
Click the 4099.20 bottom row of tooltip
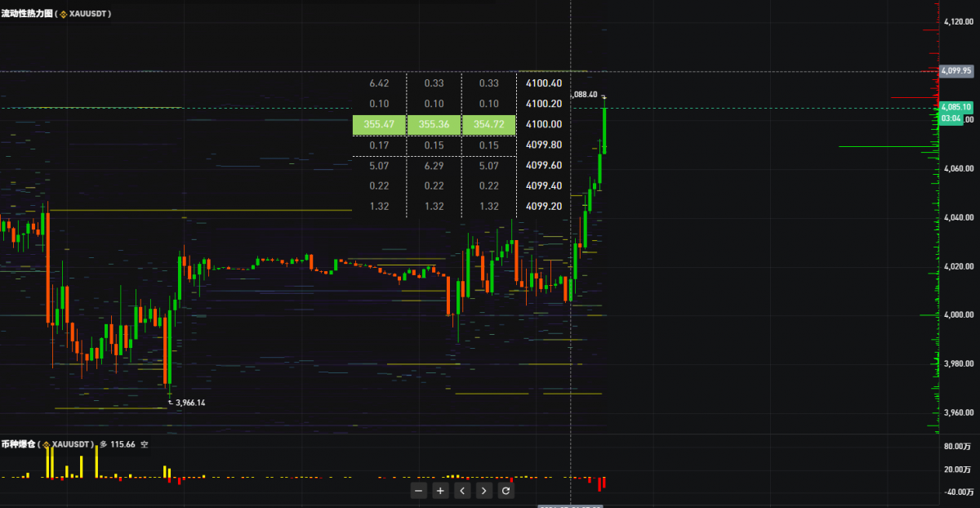click(460, 207)
